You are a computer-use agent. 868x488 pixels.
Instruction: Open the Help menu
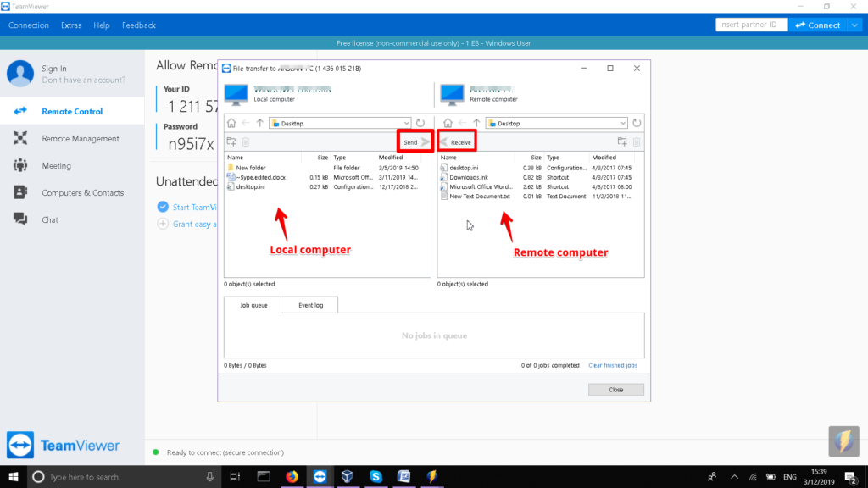coord(102,25)
